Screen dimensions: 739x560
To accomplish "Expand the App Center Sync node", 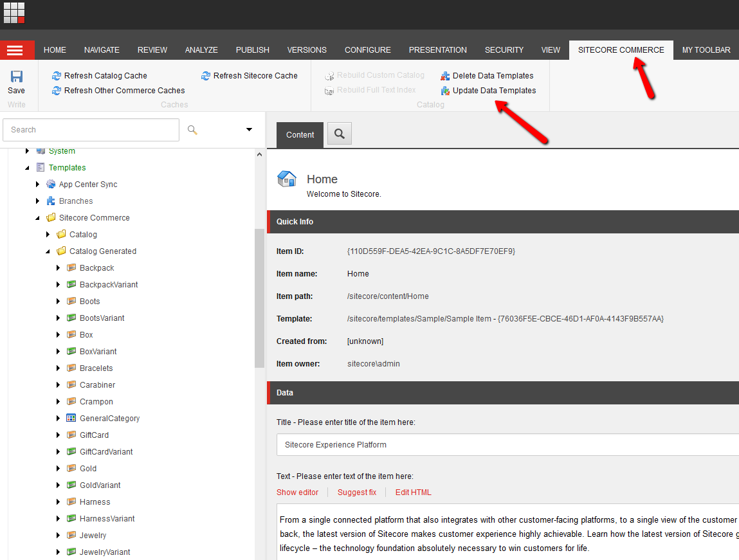I will (x=38, y=184).
